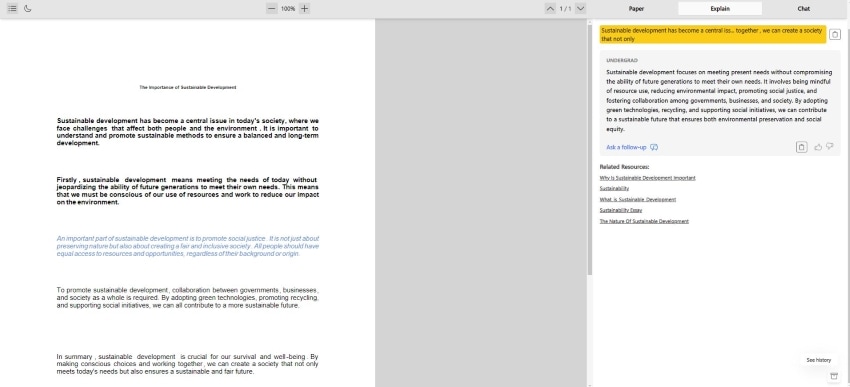The width and height of the screenshot is (850, 387).
Task: Zoom in with the plus button
Action: pyautogui.click(x=305, y=8)
